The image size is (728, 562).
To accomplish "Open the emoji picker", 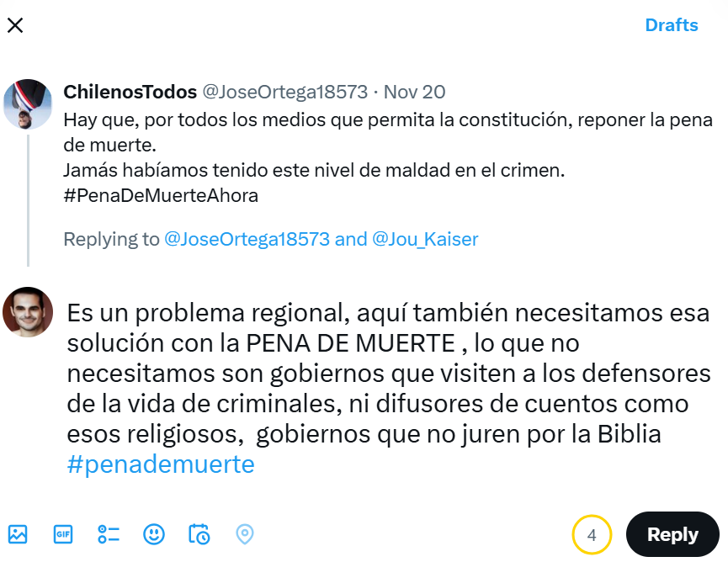I will pos(153,534).
